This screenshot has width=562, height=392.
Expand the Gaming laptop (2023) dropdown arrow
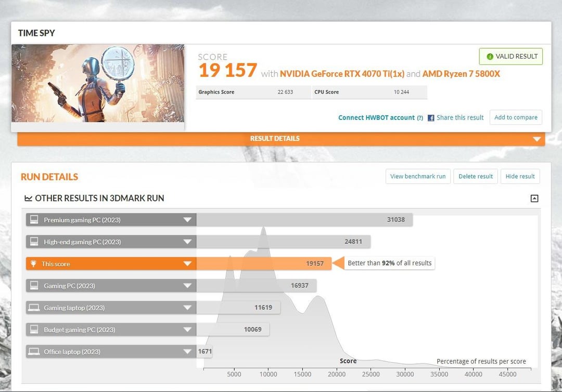pos(187,307)
